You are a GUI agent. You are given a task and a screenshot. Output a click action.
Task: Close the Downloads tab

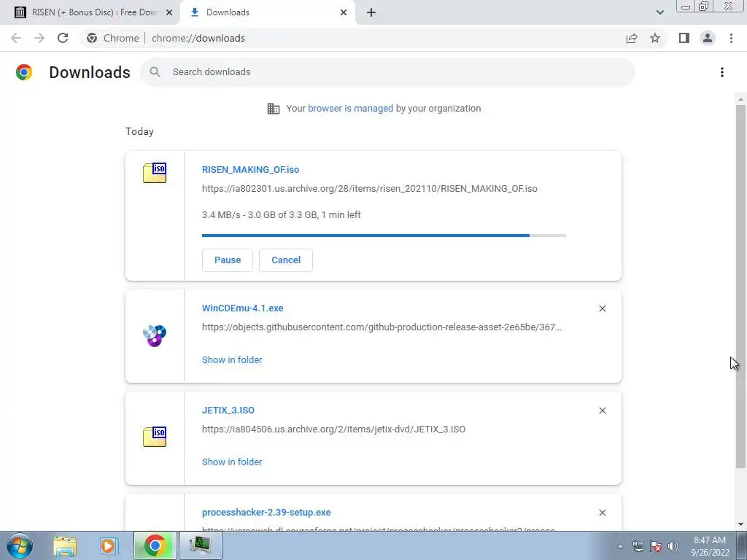point(344,12)
